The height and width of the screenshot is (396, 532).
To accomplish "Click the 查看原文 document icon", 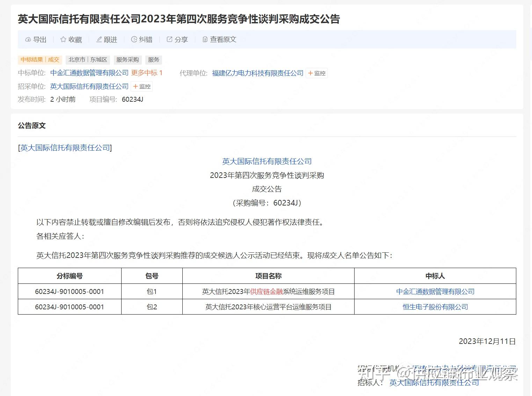I will point(205,39).
